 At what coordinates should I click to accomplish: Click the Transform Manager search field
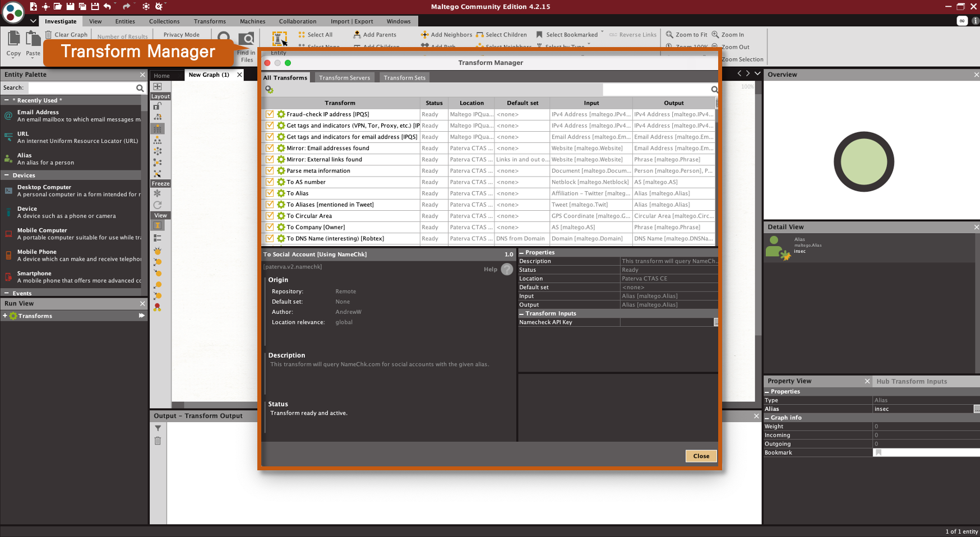click(x=656, y=90)
